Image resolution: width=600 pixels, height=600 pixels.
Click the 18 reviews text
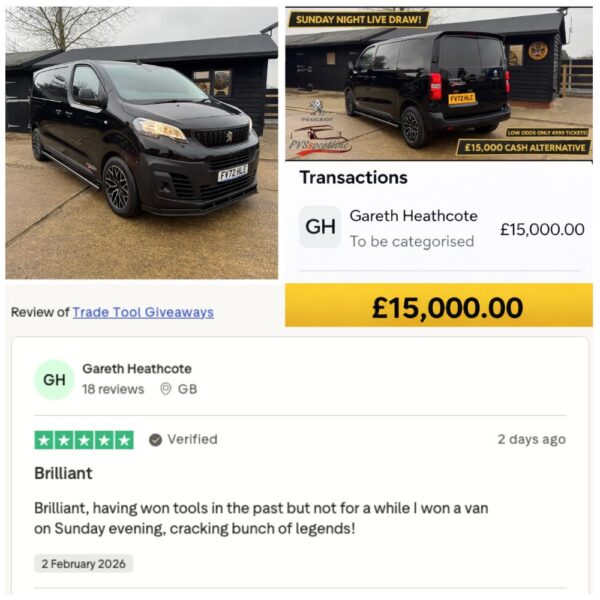pyautogui.click(x=113, y=389)
